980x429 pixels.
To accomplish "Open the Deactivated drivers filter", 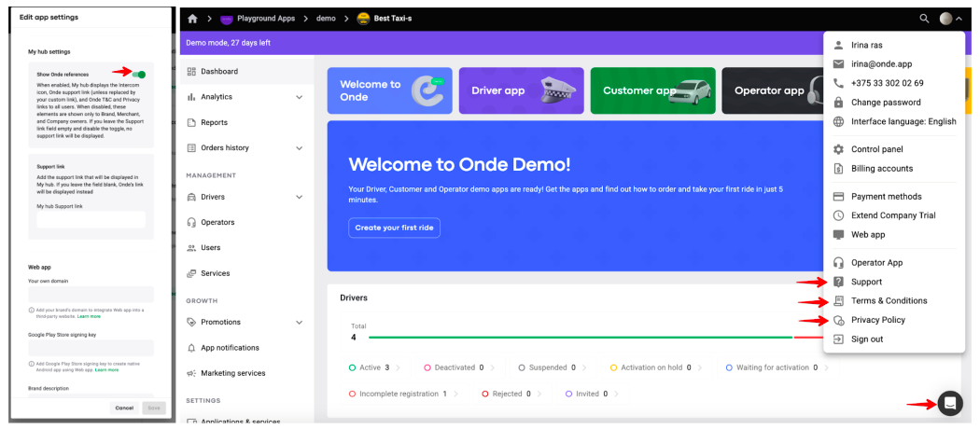I will (459, 367).
